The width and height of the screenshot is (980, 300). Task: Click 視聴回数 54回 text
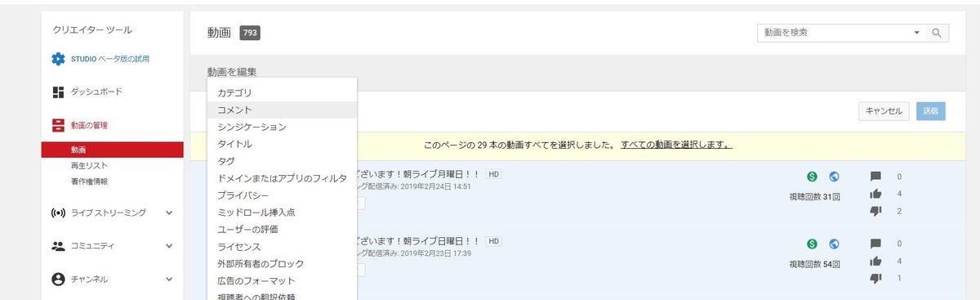click(x=815, y=265)
